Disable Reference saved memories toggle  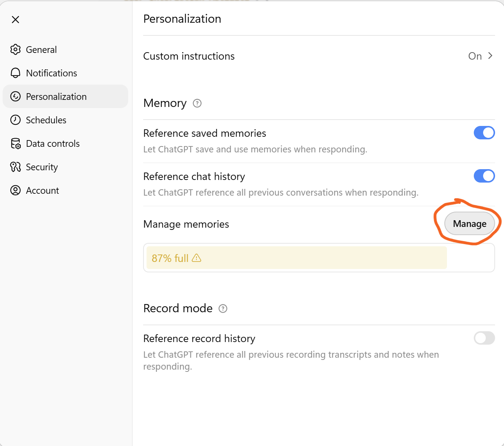coord(484,133)
